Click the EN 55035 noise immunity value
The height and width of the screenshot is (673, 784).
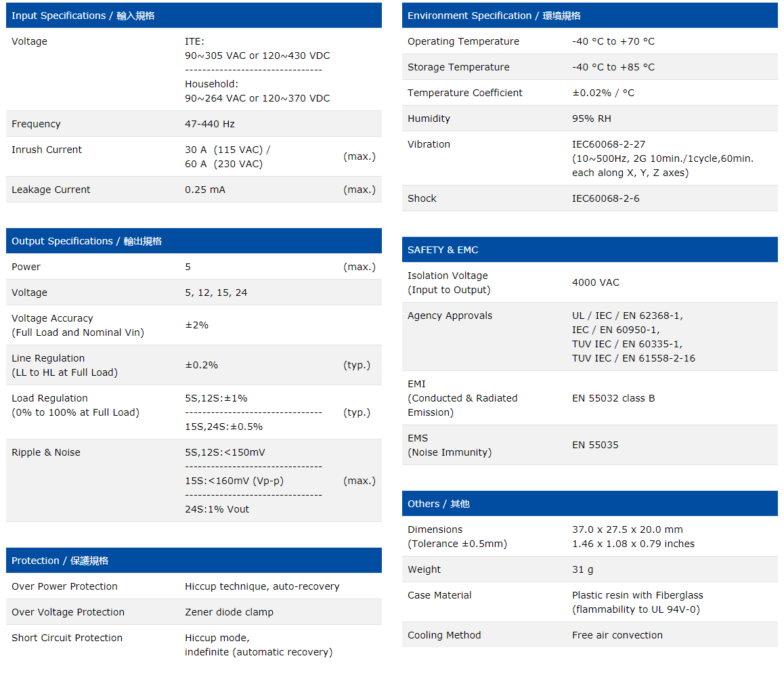point(595,445)
